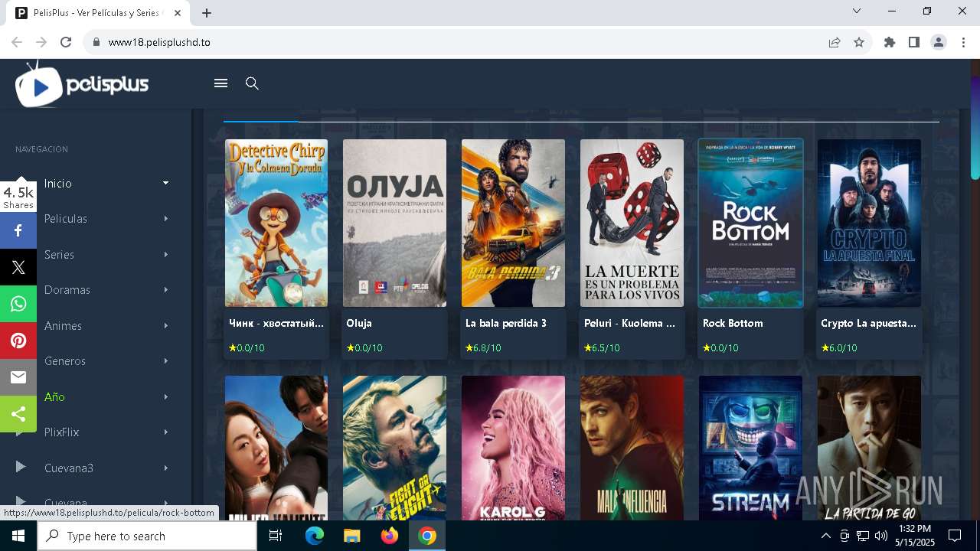Open the Karol G poster
The height and width of the screenshot is (551, 980).
pos(513,448)
